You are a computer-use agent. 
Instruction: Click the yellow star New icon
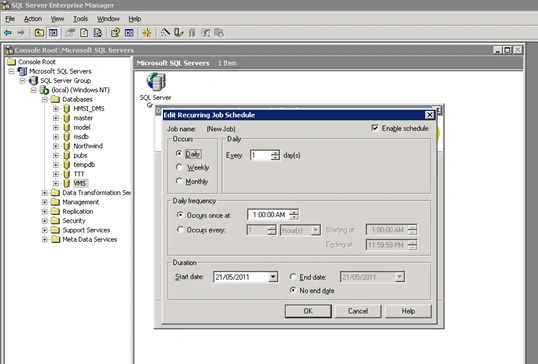click(147, 33)
